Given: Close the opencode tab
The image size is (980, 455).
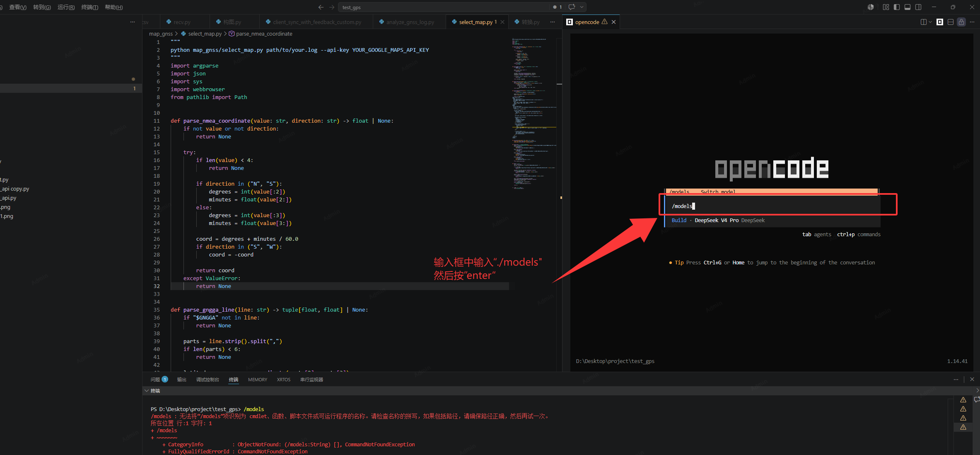Looking at the screenshot, I should pos(614,22).
